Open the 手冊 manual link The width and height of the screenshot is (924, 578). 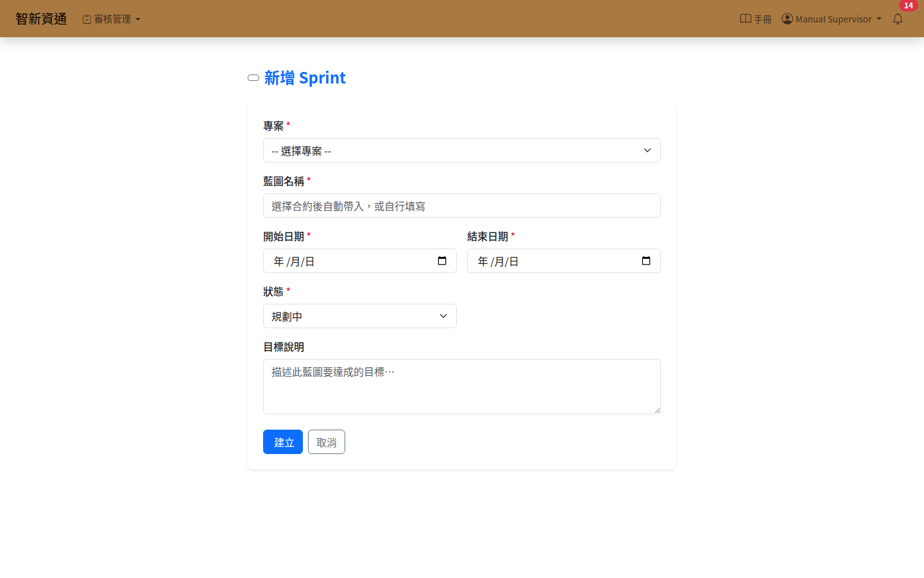756,19
